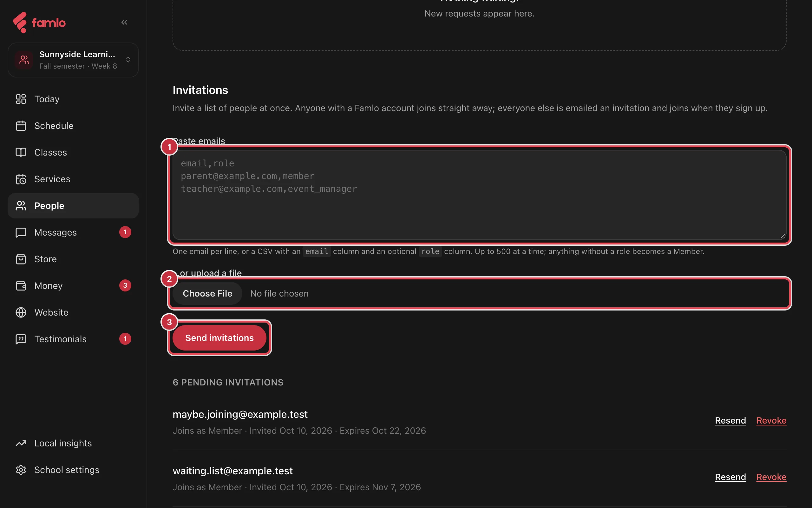Select maybe.joining@example.test email text
The width and height of the screenshot is (812, 508).
tap(240, 414)
